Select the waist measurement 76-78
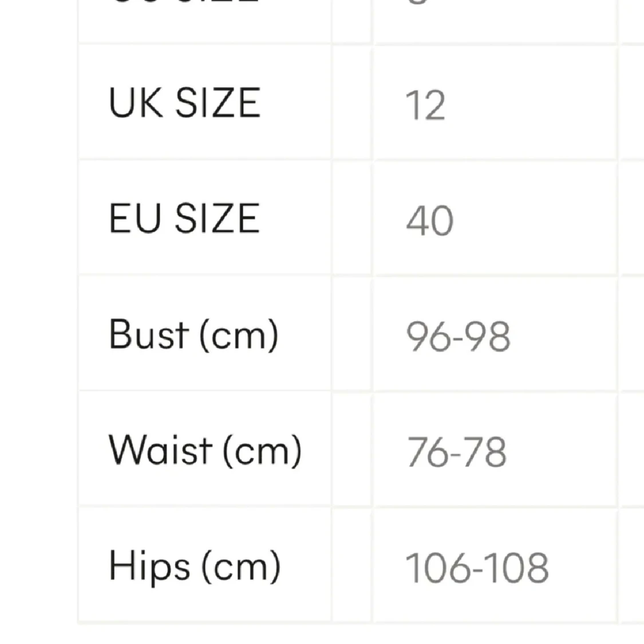644x644 pixels. [457, 452]
